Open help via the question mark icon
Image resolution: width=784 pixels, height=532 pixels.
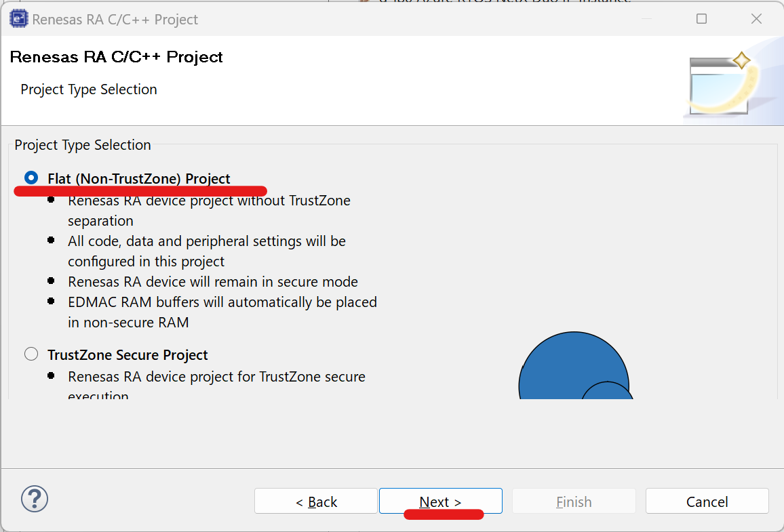[35, 499]
